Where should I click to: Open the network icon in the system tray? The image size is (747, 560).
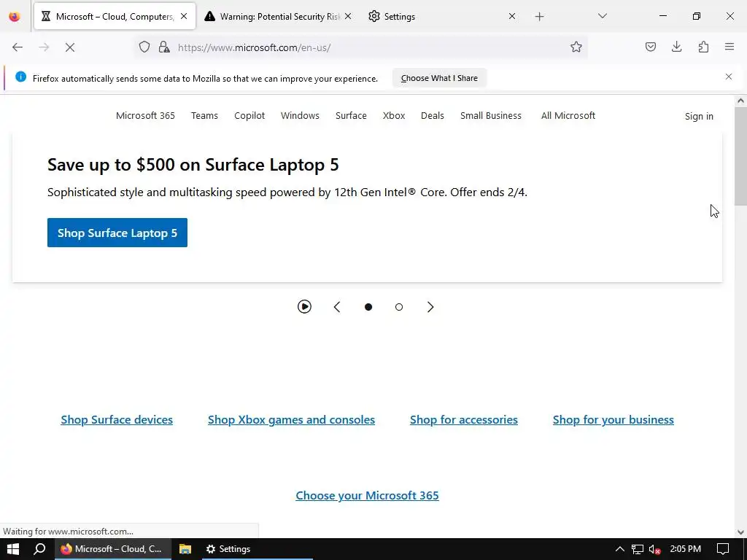coord(638,549)
